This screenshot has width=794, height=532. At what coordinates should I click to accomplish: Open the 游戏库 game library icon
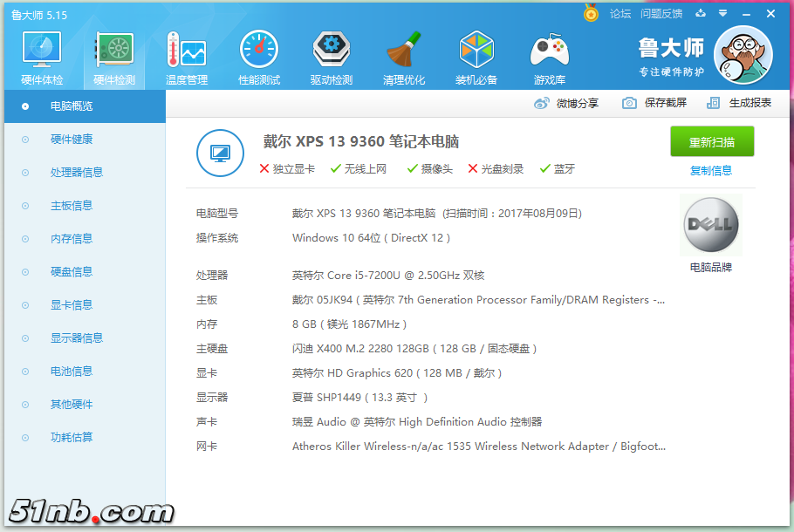tap(550, 54)
